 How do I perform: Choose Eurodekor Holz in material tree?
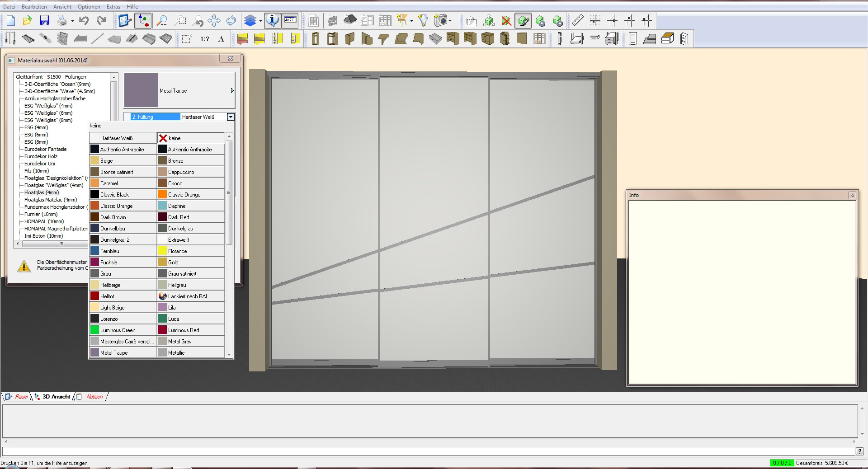[41, 156]
